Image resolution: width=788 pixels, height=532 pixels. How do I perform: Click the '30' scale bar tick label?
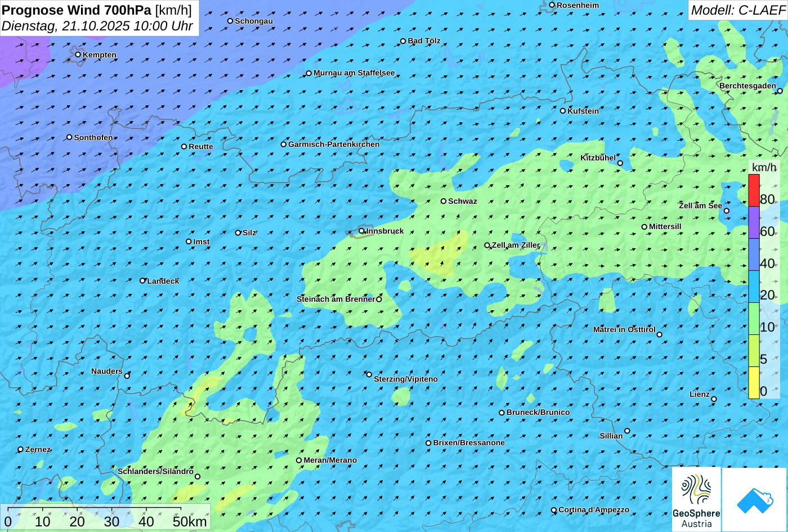[111, 521]
